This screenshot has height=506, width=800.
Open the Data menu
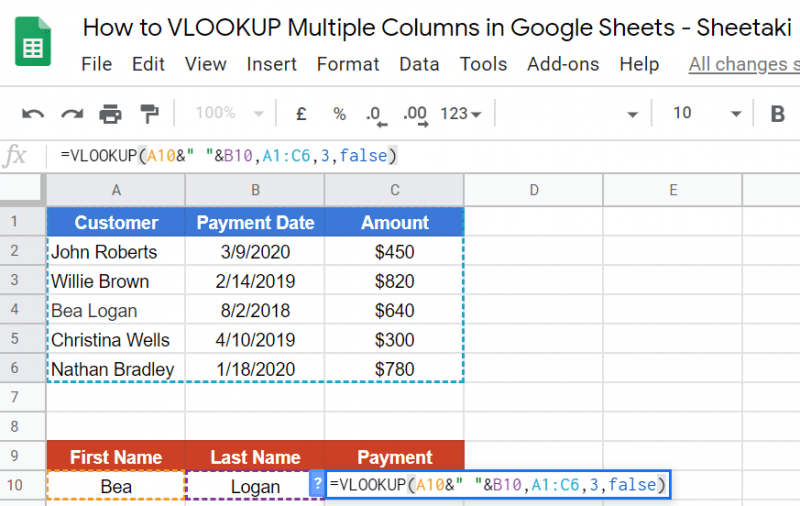click(x=419, y=64)
